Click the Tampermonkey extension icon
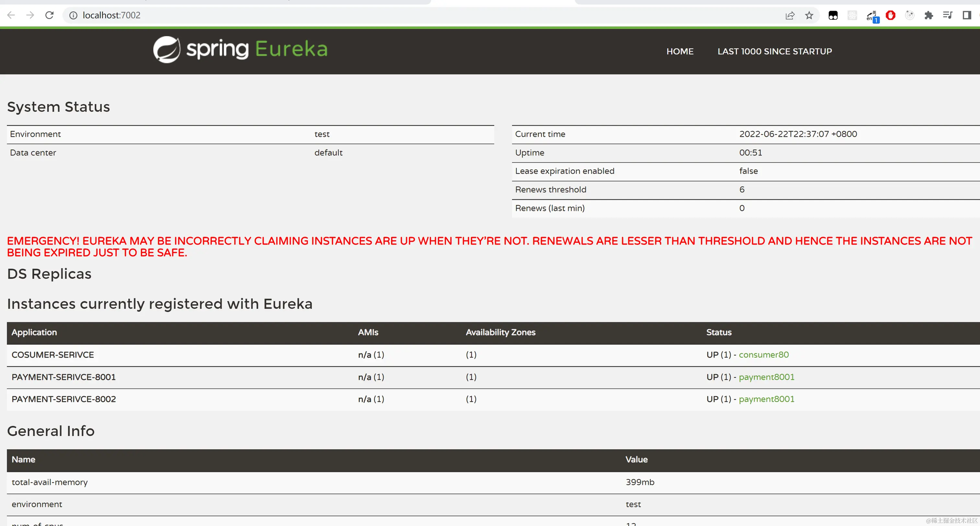The width and height of the screenshot is (980, 526). (x=833, y=15)
